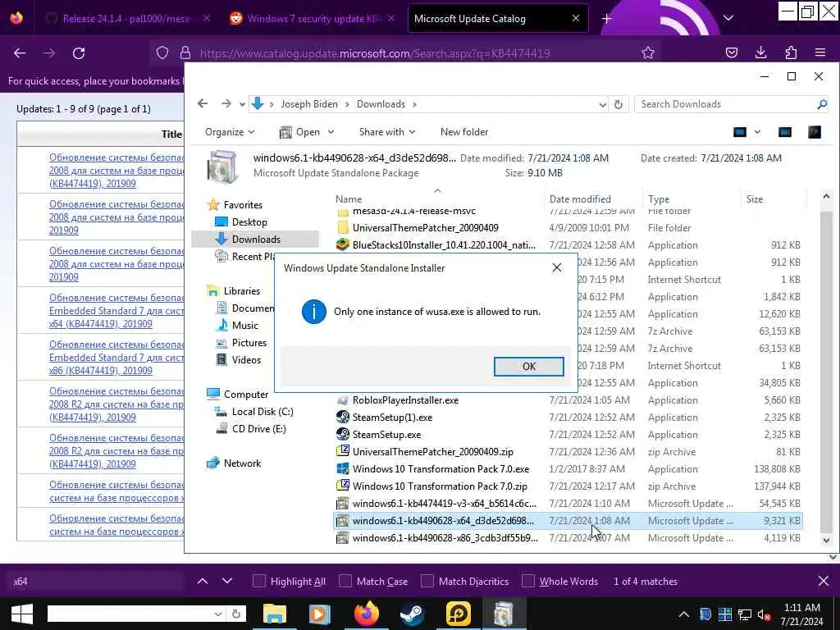
Task: Close the Microsoft Update Catalog tab
Action: [x=575, y=18]
